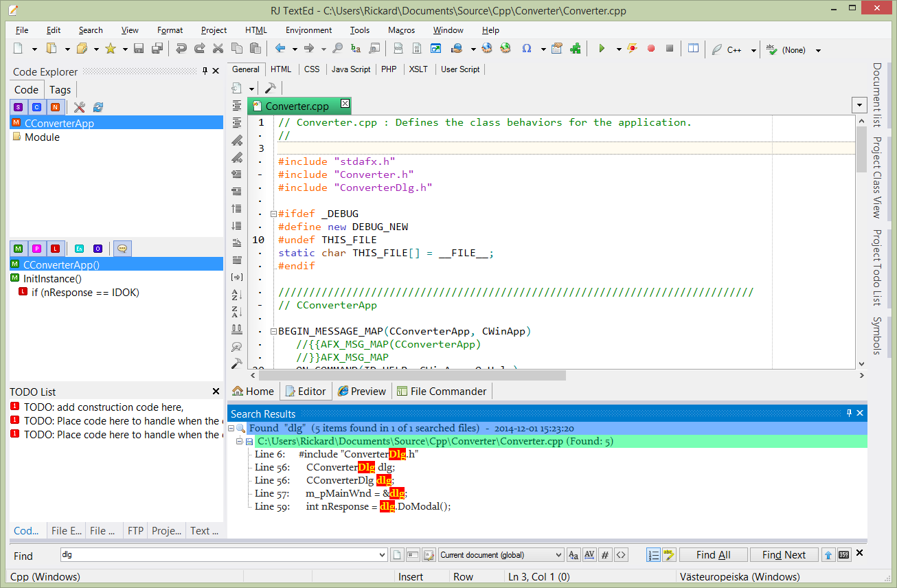Click the green Run play icon

click(602, 49)
